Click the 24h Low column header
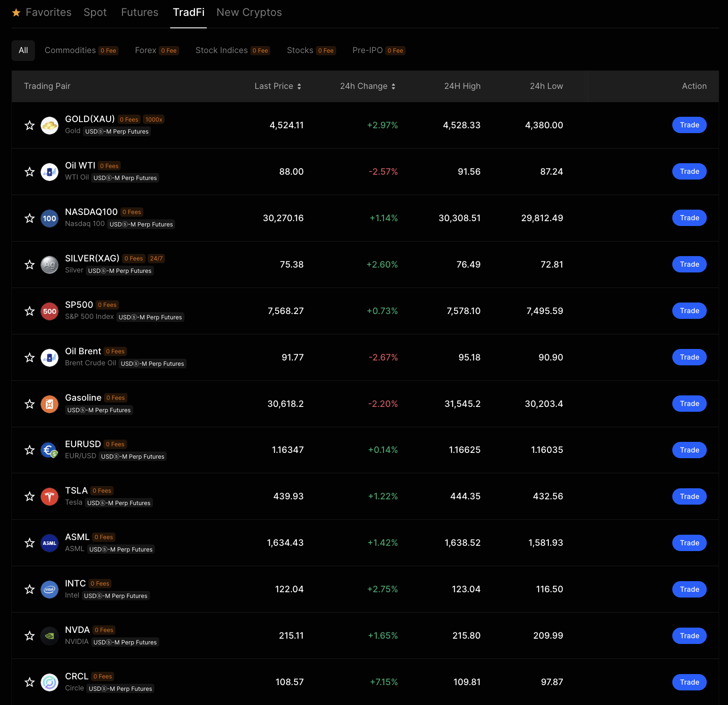Image resolution: width=728 pixels, height=705 pixels. tap(546, 86)
